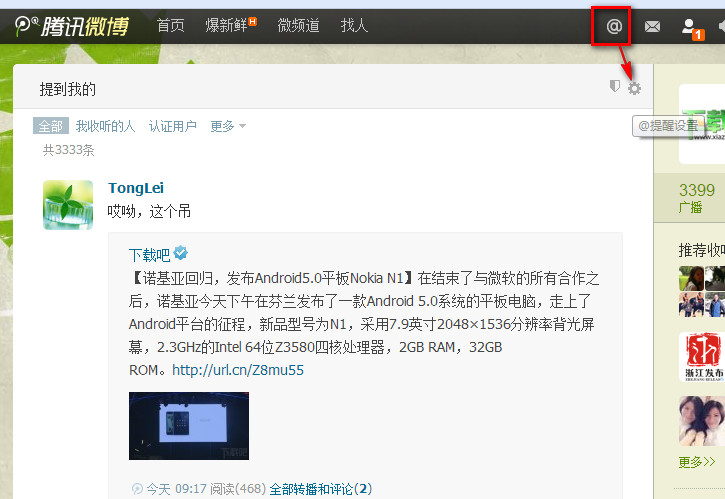Click the Tencent Weibo logo
This screenshot has width=725, height=499.
(72, 26)
